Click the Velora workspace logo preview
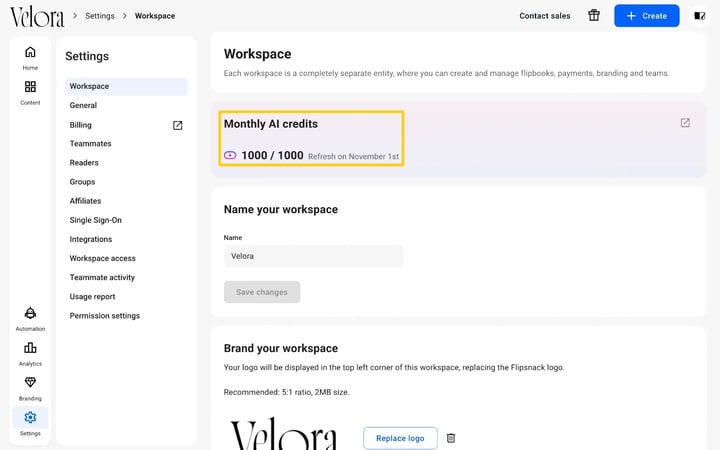The image size is (720, 450). [x=284, y=433]
